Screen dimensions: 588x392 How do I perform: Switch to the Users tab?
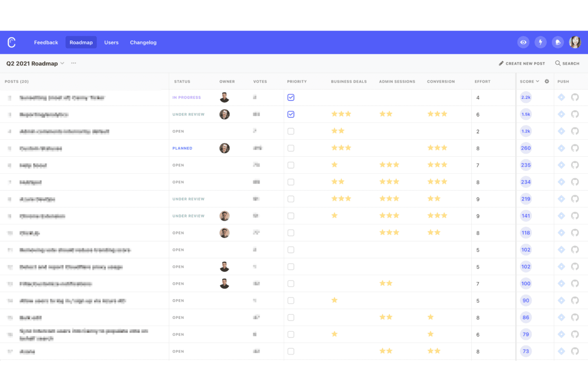(x=111, y=42)
